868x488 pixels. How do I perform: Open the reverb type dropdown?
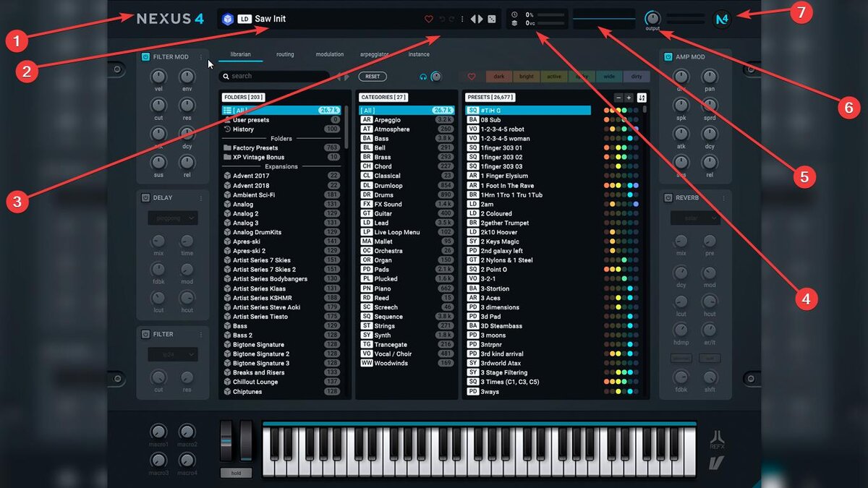point(694,218)
